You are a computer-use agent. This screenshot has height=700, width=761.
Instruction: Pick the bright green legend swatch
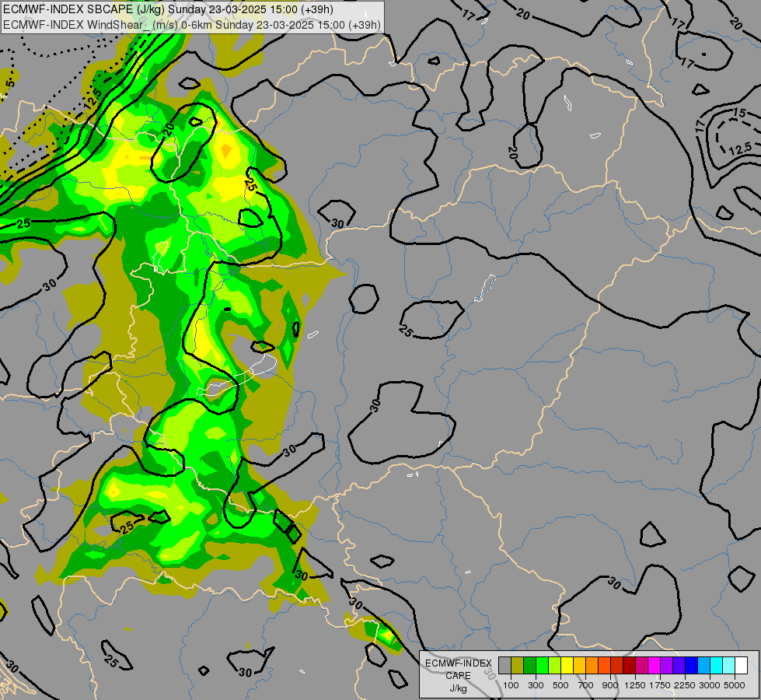[542, 665]
